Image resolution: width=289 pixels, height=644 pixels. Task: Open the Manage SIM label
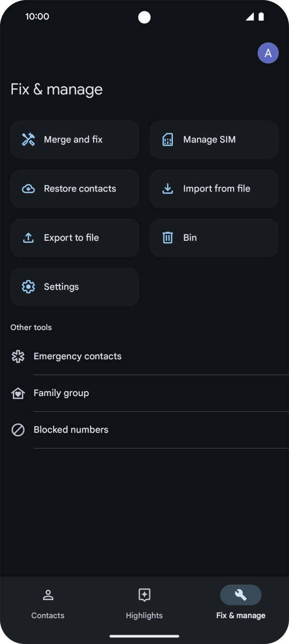pos(209,140)
